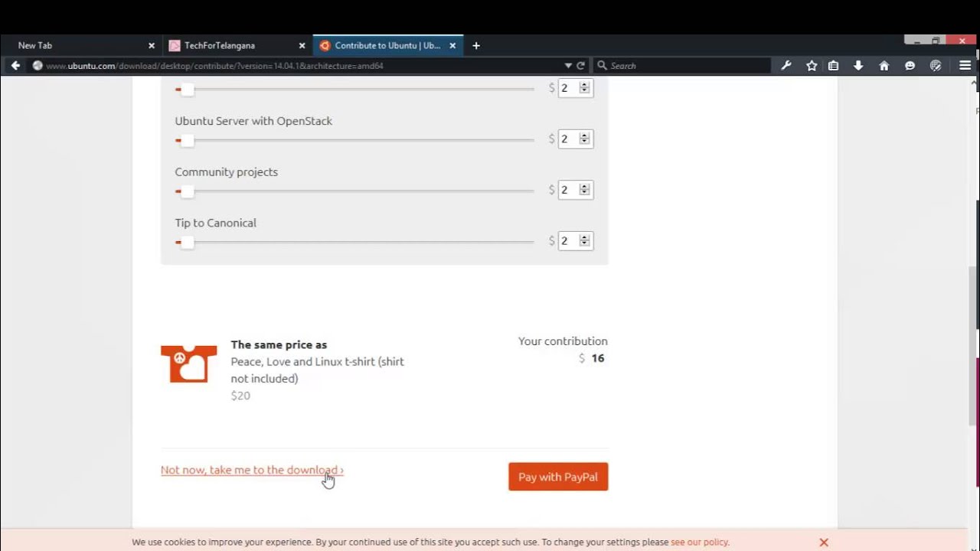Click the topmost amount stepper above OpenStack
The height and width of the screenshot is (551, 980).
point(584,88)
